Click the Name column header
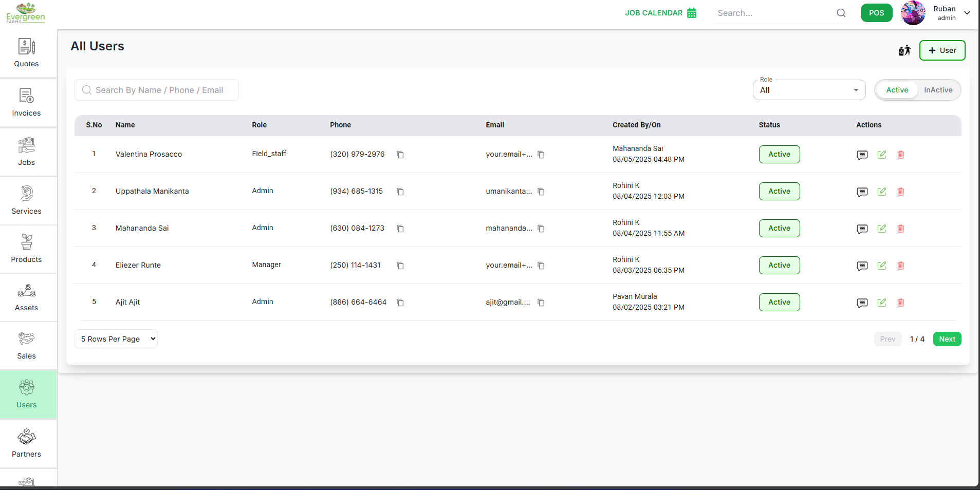This screenshot has height=490, width=980. click(125, 125)
